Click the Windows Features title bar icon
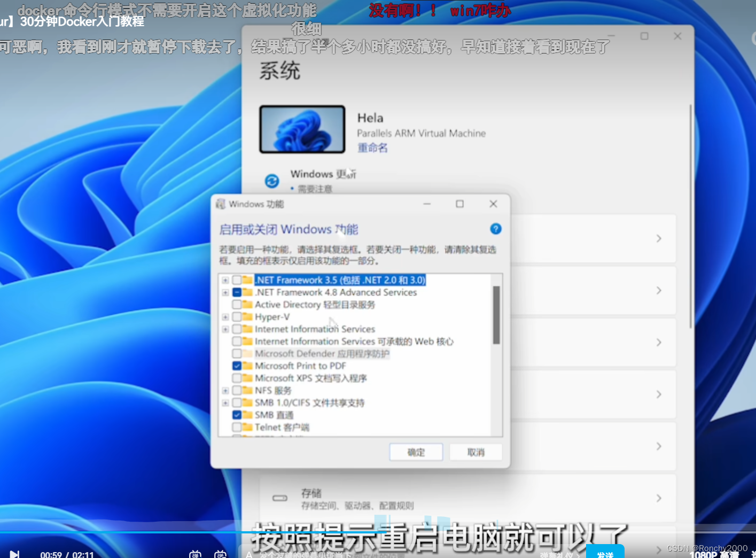The height and width of the screenshot is (558, 756). click(x=220, y=204)
